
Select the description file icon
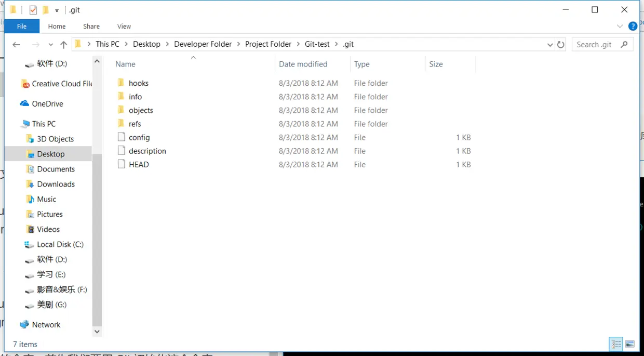(122, 150)
